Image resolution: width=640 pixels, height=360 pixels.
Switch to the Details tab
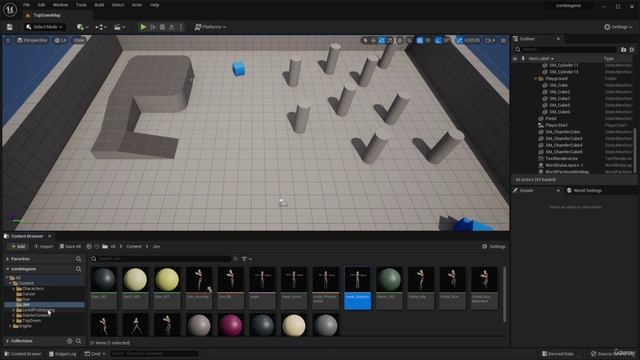[526, 191]
